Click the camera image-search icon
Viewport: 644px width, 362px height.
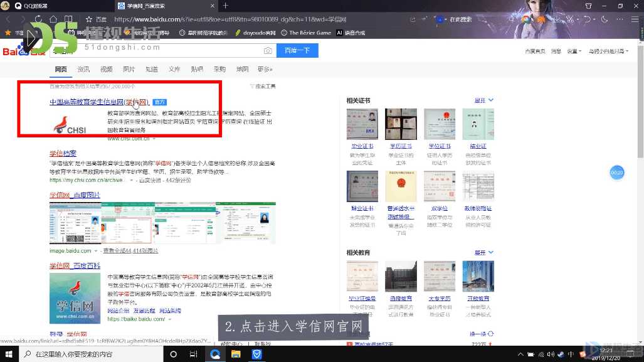pyautogui.click(x=268, y=51)
